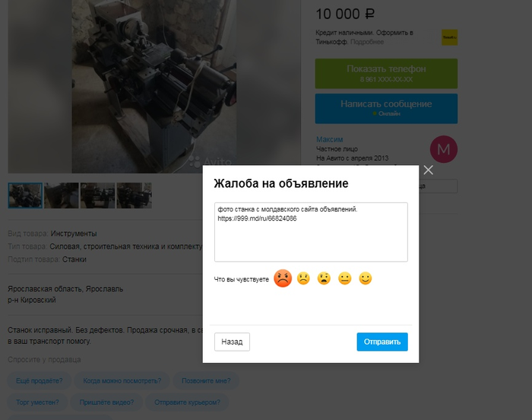532x420 pixels.
Task: Click the Показать телефон button
Action: 386,73
